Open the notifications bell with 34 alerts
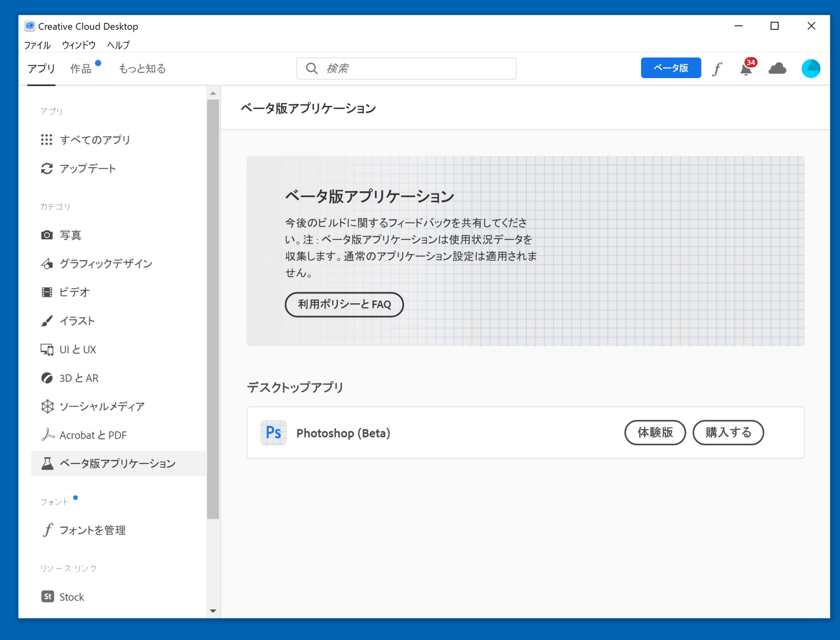840x640 pixels. tap(746, 69)
